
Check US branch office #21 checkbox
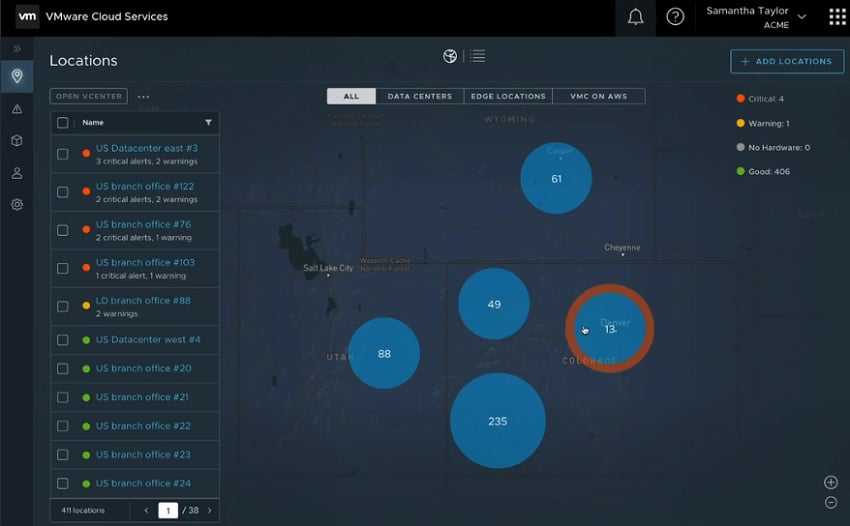[63, 397]
